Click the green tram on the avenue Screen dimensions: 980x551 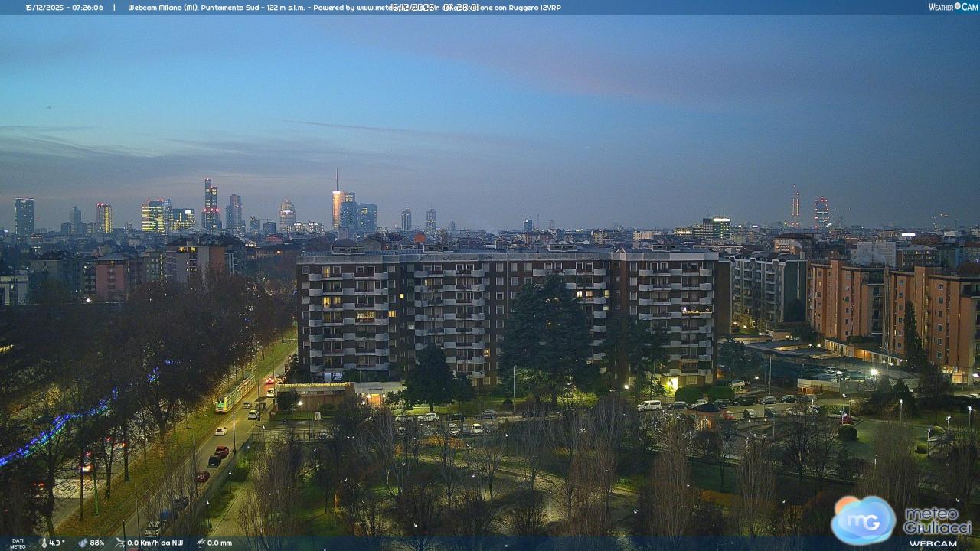click(234, 394)
